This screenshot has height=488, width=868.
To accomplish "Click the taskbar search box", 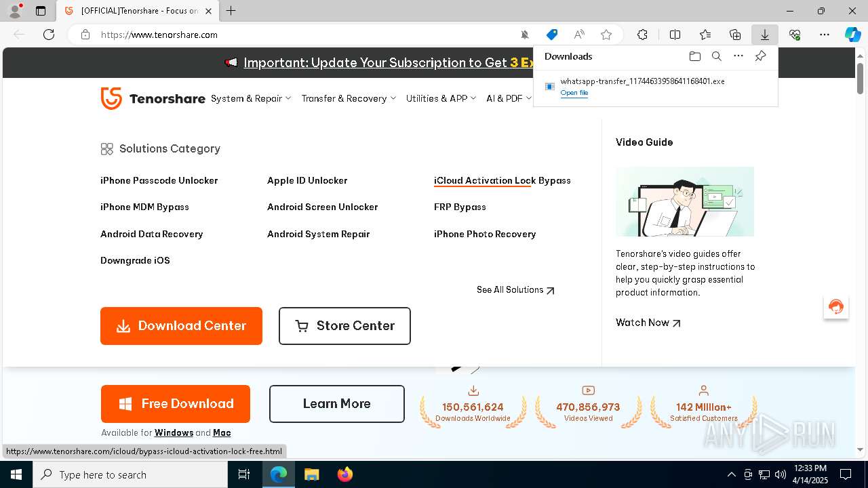I will tap(130, 474).
